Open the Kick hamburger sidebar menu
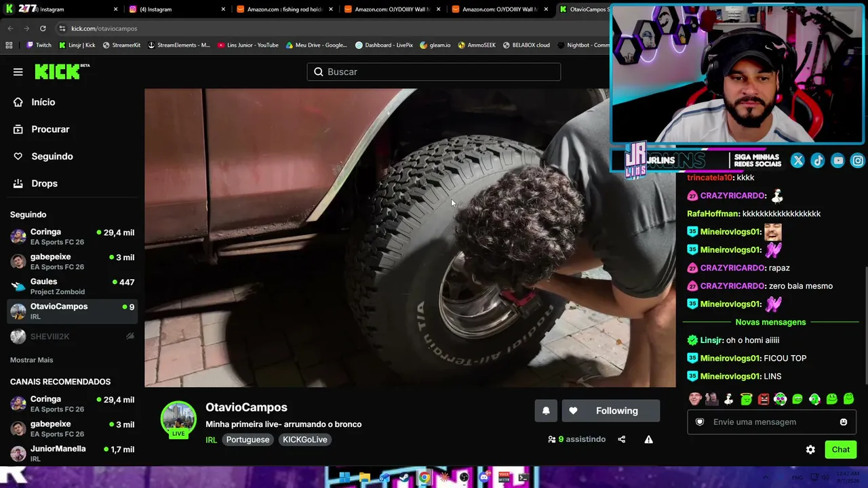This screenshot has height=488, width=868. (x=18, y=72)
